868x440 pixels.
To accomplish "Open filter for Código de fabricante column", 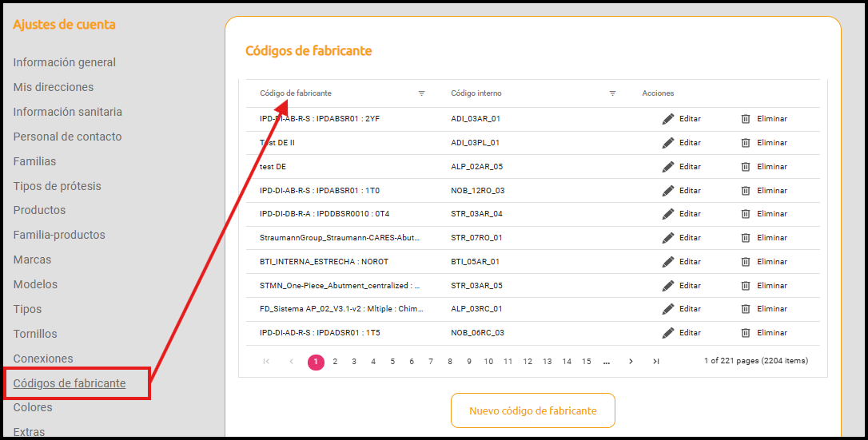I will pyautogui.click(x=421, y=93).
